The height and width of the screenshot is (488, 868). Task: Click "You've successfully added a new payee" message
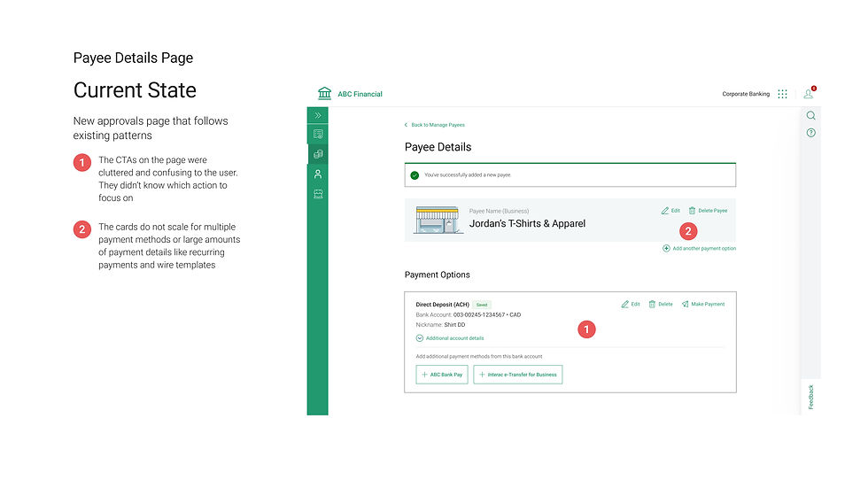click(x=468, y=174)
